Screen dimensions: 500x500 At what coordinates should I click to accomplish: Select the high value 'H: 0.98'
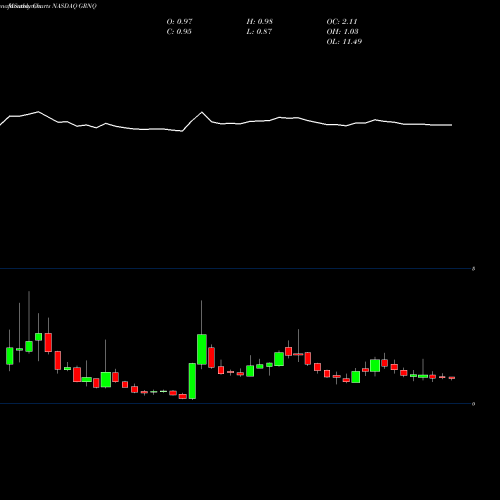pyautogui.click(x=260, y=22)
